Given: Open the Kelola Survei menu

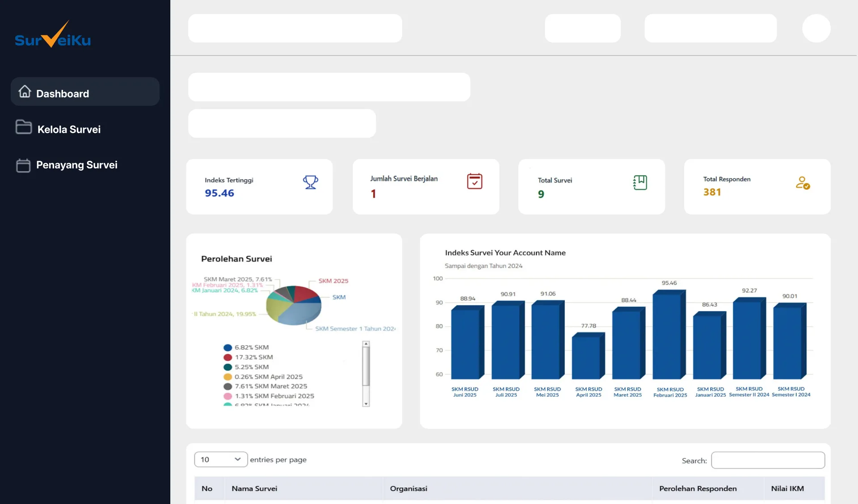Looking at the screenshot, I should (69, 130).
